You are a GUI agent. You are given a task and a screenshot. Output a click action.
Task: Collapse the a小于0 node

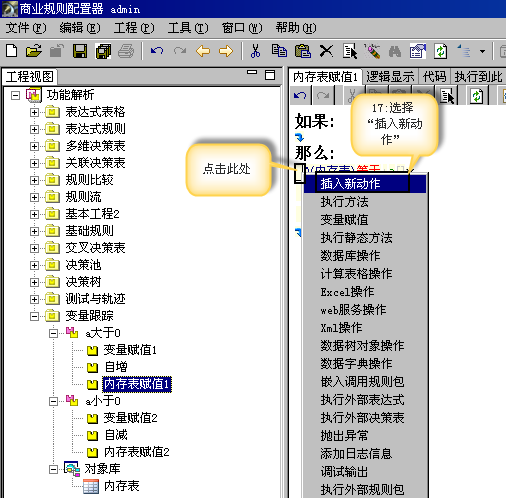point(53,401)
